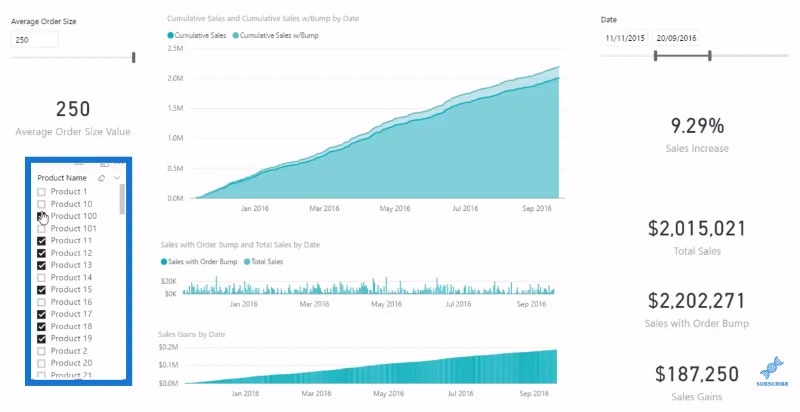The height and width of the screenshot is (412, 800).
Task: Check the Product 14 checkbox
Action: pyautogui.click(x=41, y=277)
